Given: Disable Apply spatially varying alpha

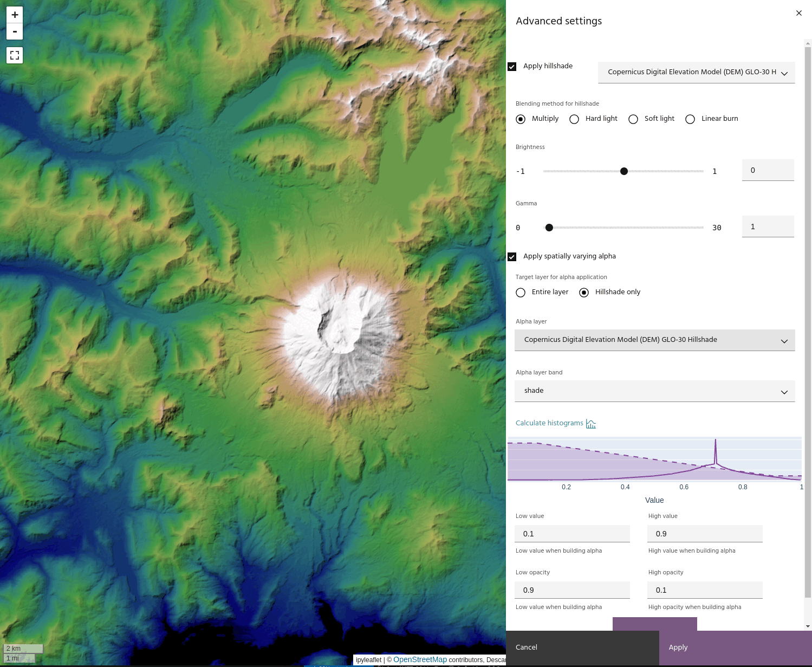Looking at the screenshot, I should tap(512, 257).
